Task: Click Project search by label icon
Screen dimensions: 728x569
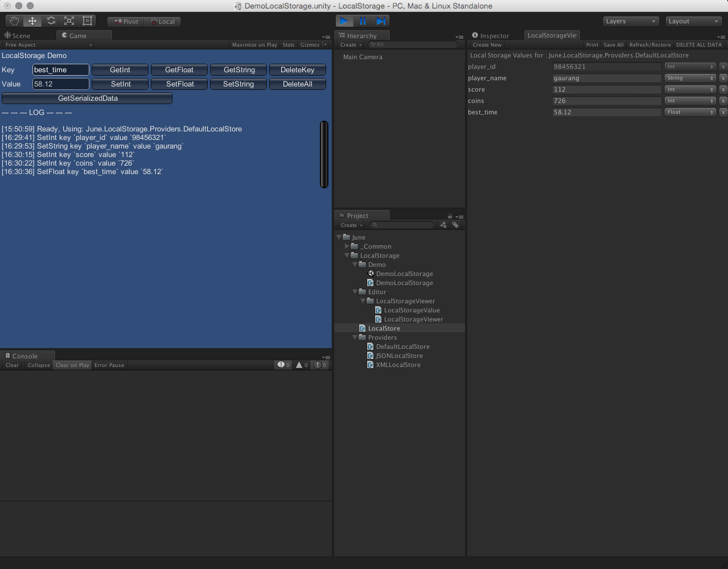Action: coord(455,225)
